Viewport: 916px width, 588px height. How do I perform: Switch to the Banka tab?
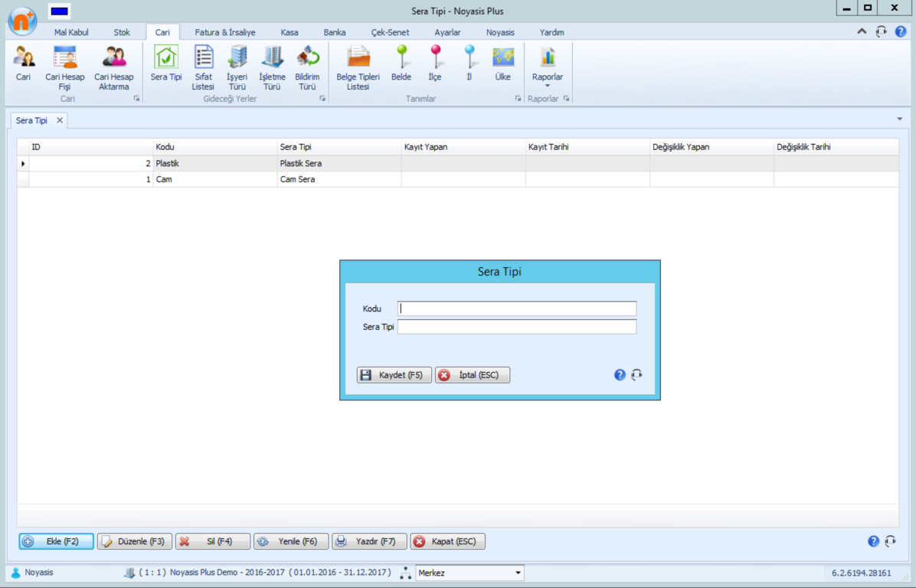point(335,32)
